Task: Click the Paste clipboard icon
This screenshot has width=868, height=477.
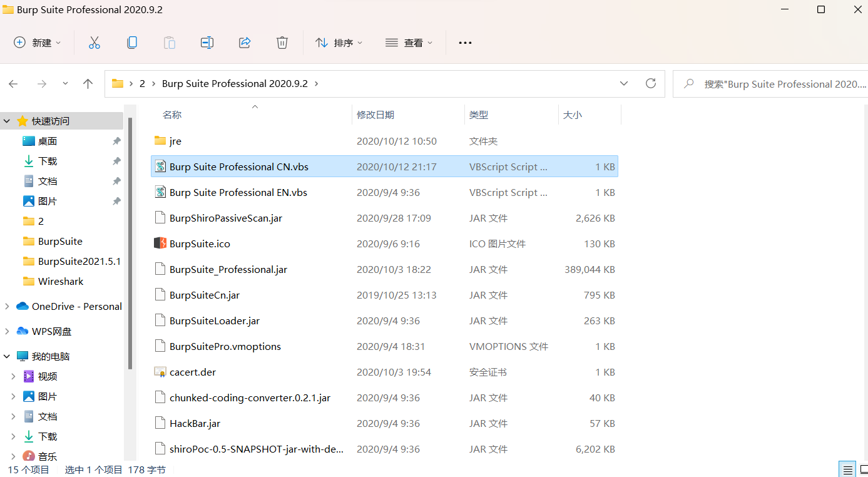Action: [x=170, y=43]
